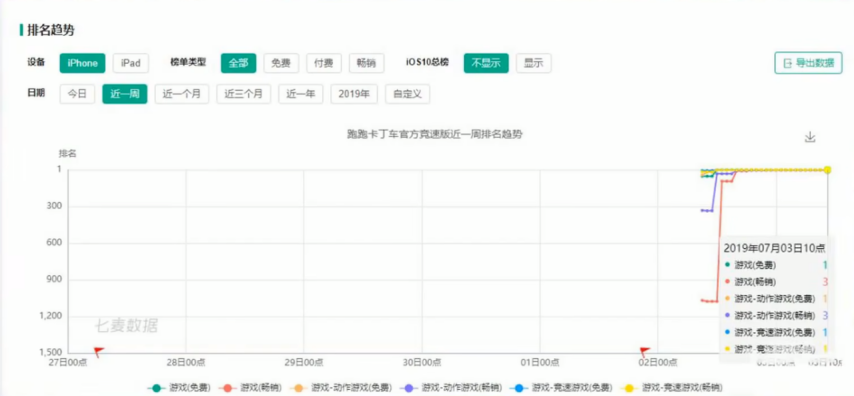Click the red flag marker near 27日

99,352
